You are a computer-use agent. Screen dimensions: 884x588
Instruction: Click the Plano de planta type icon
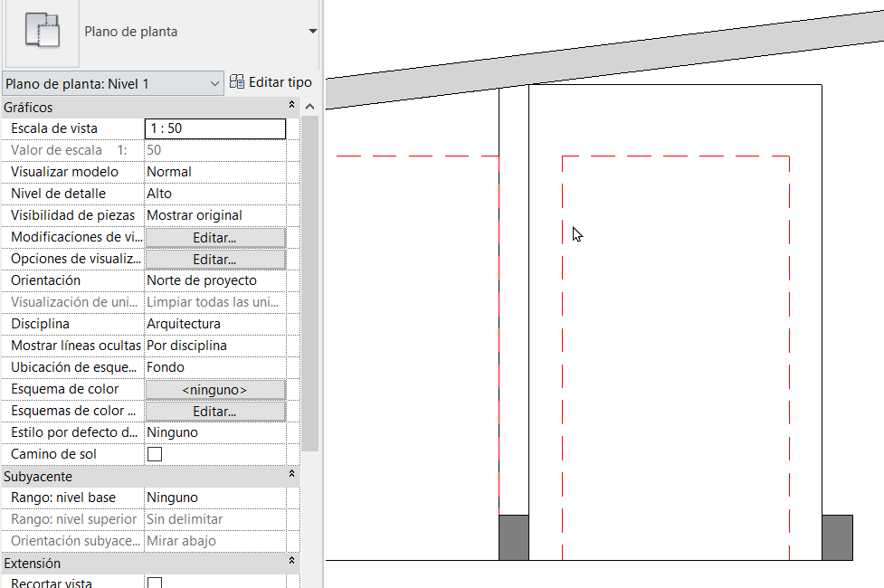43,31
